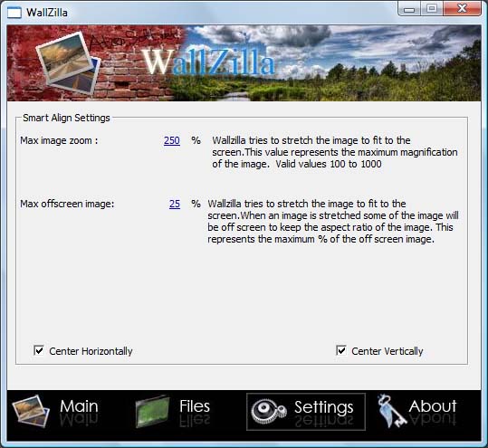The height and width of the screenshot is (448, 488).
Task: Click the "represents the maximum % of the off screen image." text
Action: 321,239
